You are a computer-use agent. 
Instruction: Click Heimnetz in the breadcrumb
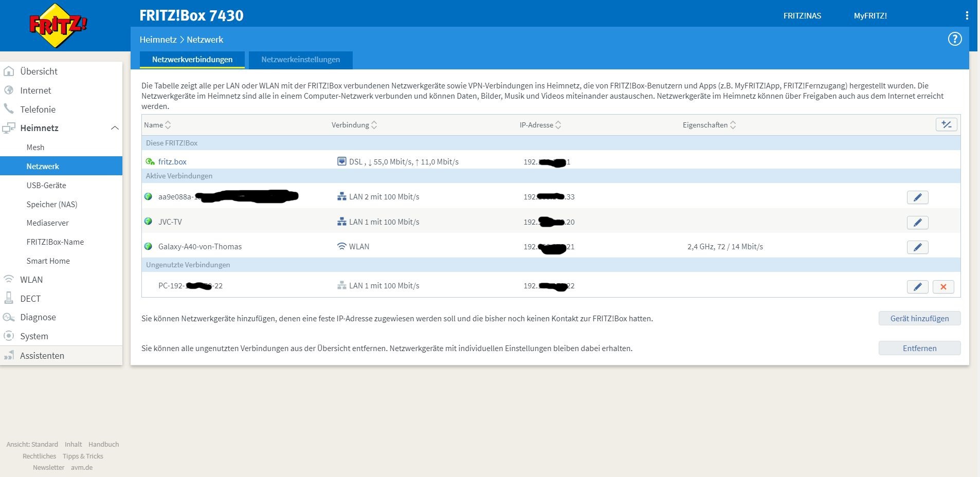(x=158, y=40)
